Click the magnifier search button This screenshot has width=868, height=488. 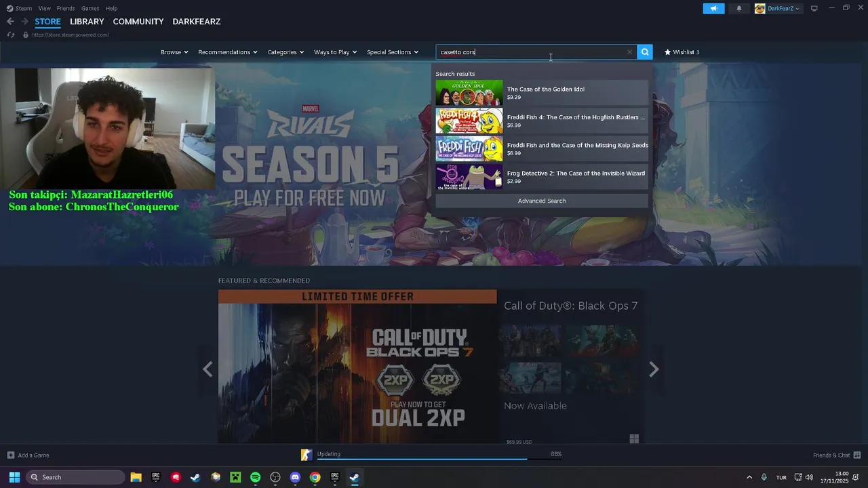coord(645,52)
